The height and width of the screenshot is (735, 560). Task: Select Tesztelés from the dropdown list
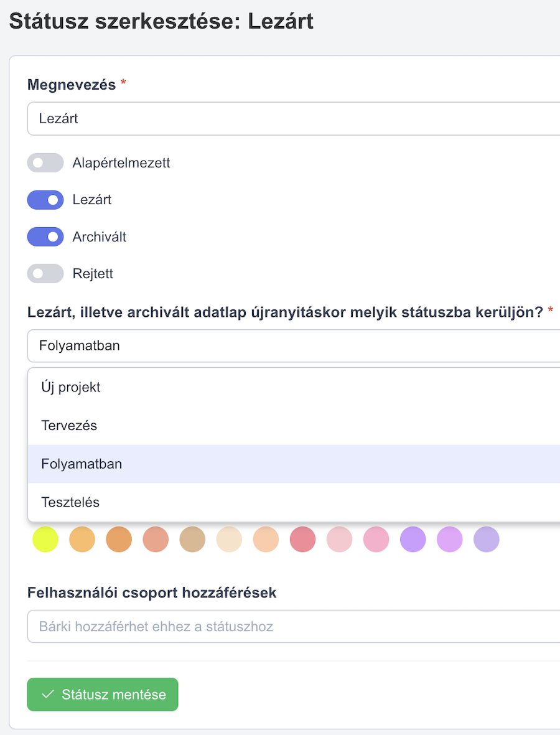294,502
